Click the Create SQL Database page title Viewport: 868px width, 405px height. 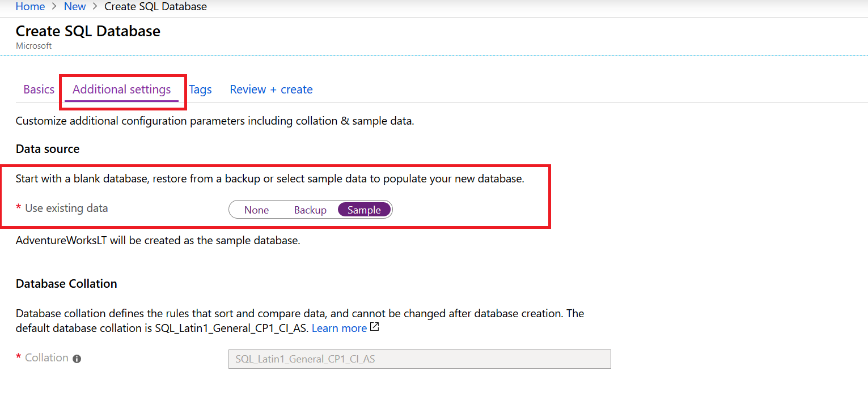coord(88,31)
